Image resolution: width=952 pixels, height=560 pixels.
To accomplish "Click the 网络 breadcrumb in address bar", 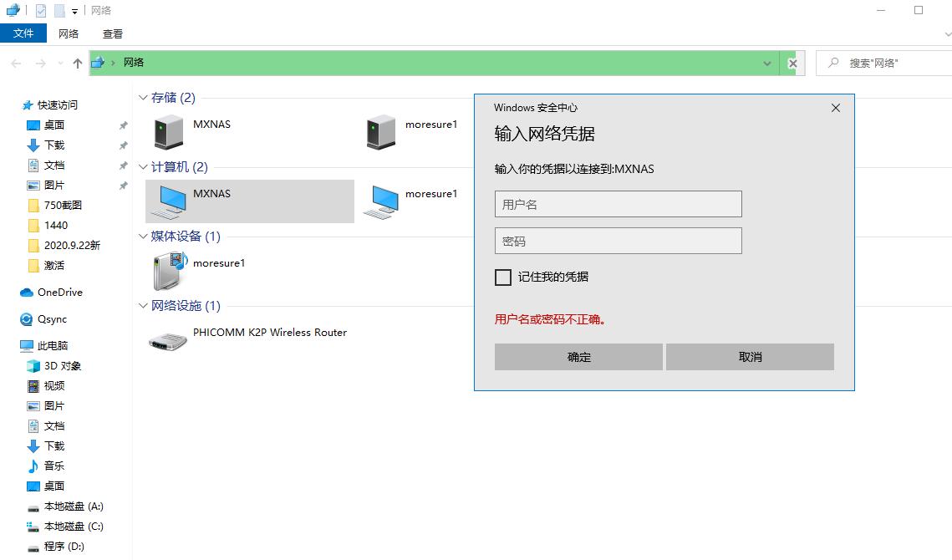I will tap(134, 63).
